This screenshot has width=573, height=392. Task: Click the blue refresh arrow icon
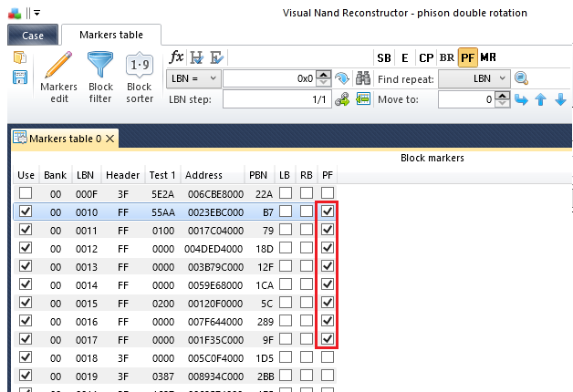point(342,78)
